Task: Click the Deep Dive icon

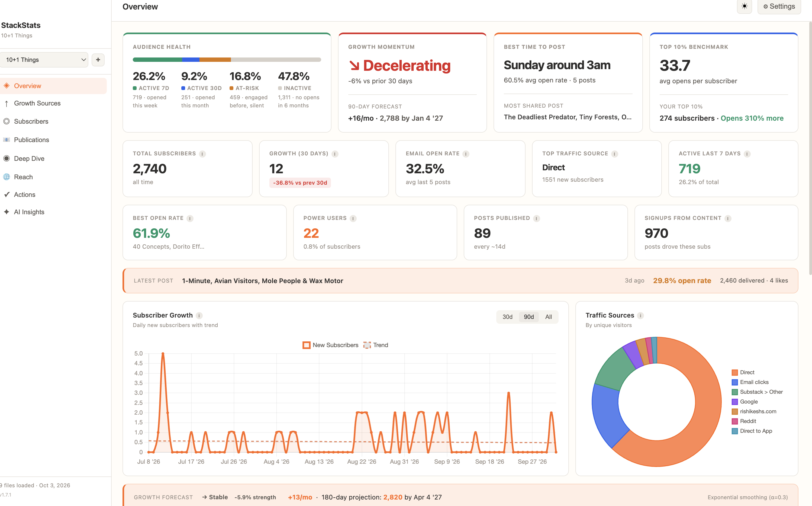Action: (6, 158)
